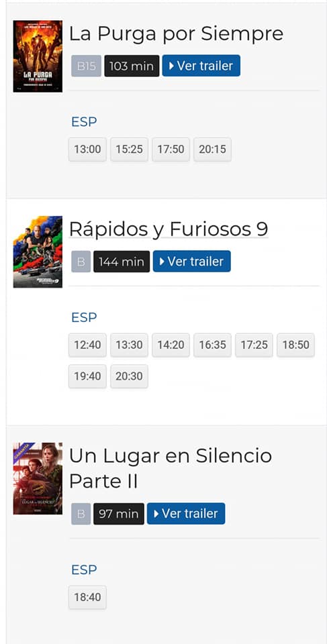Open La Purga por Siempre poster thumbnail
The height and width of the screenshot is (644, 327).
[x=38, y=56]
